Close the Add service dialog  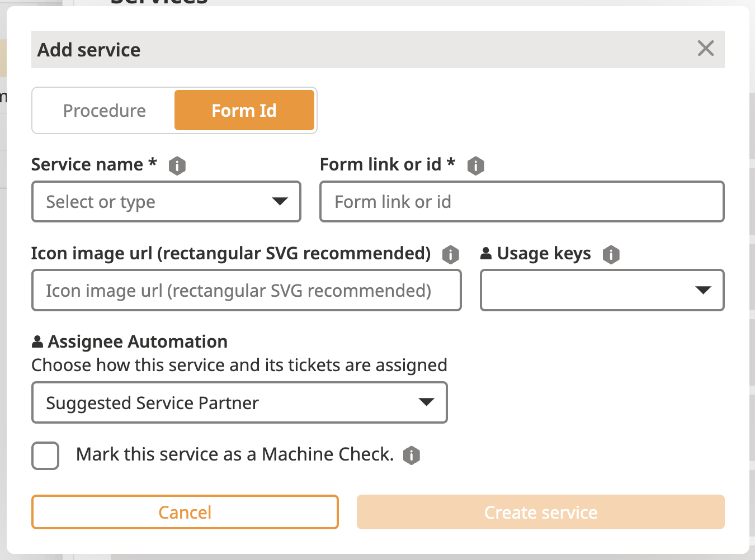[x=706, y=49]
